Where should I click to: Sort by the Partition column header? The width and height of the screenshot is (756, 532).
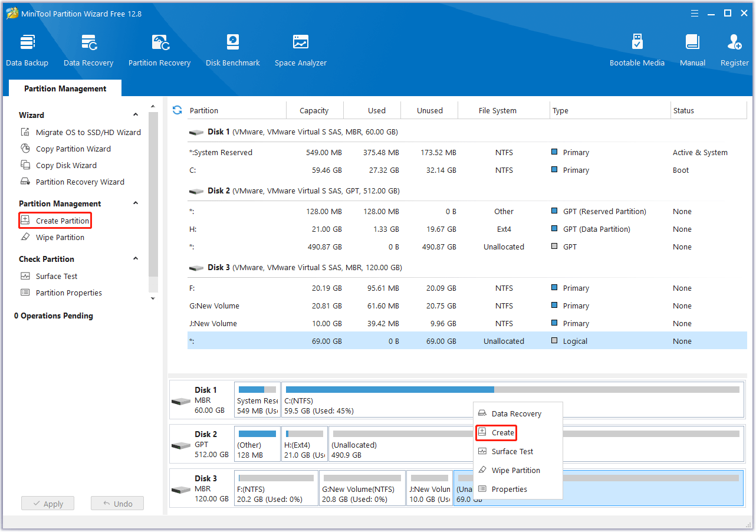236,110
